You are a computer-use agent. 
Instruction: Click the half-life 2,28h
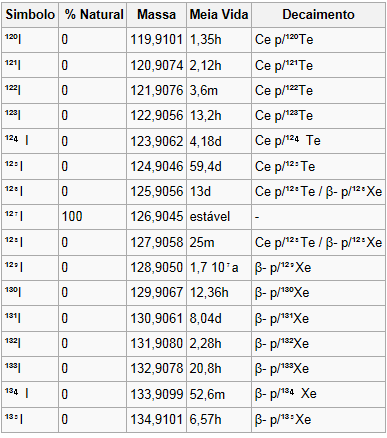point(206,344)
